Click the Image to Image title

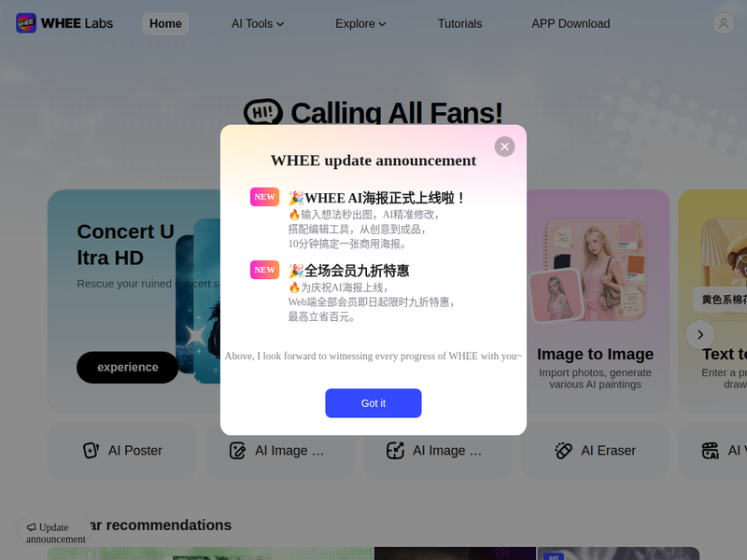[x=595, y=355]
